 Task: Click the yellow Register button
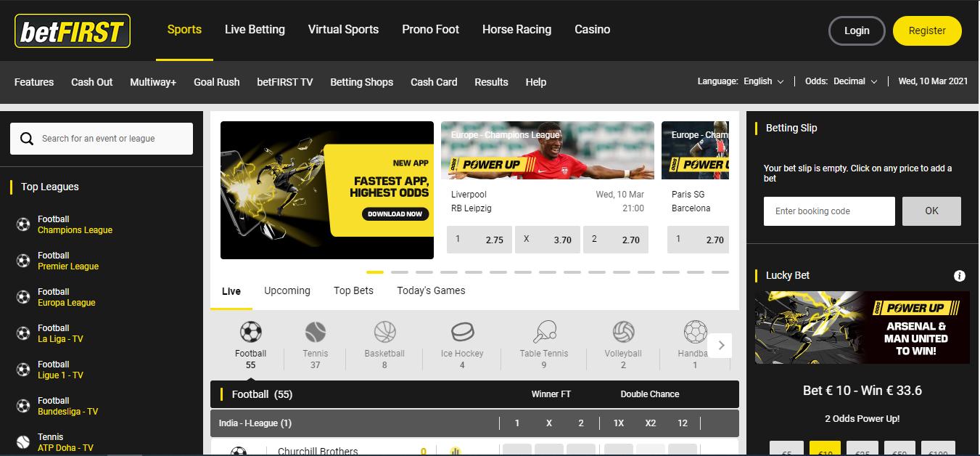927,30
